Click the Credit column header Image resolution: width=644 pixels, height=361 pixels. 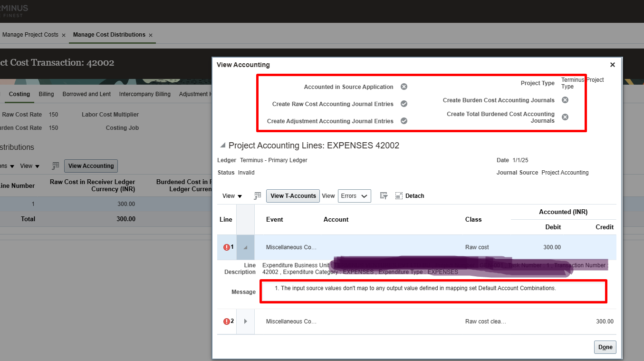[605, 227]
